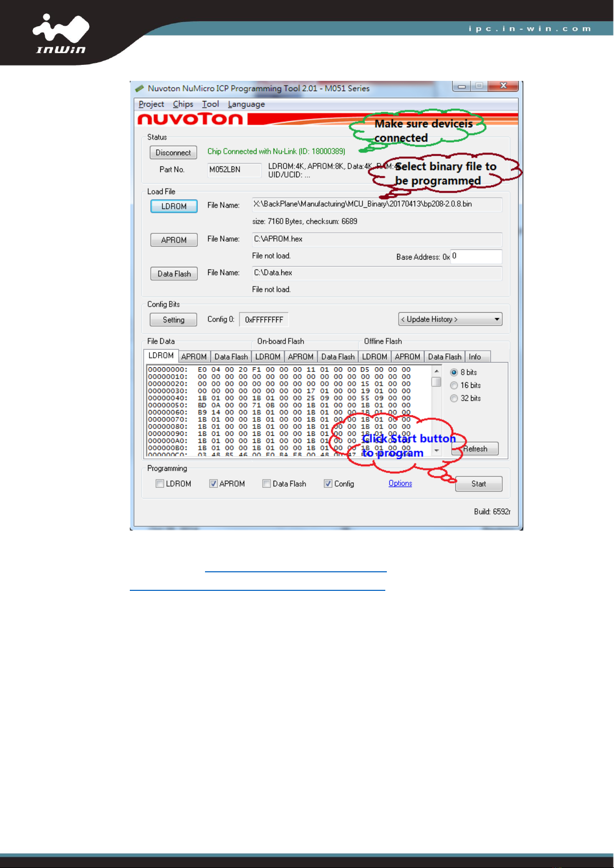Click the C:\APROM.hex file name field
Image resolution: width=614 pixels, height=868 pixels.
click(x=377, y=239)
